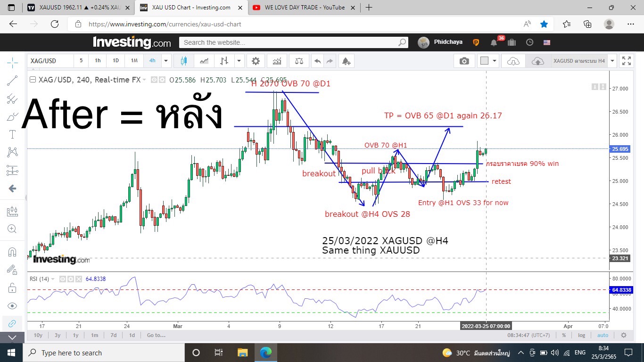This screenshot has width=644, height=362.
Task: Click the Investing.com search box
Action: [x=293, y=42]
